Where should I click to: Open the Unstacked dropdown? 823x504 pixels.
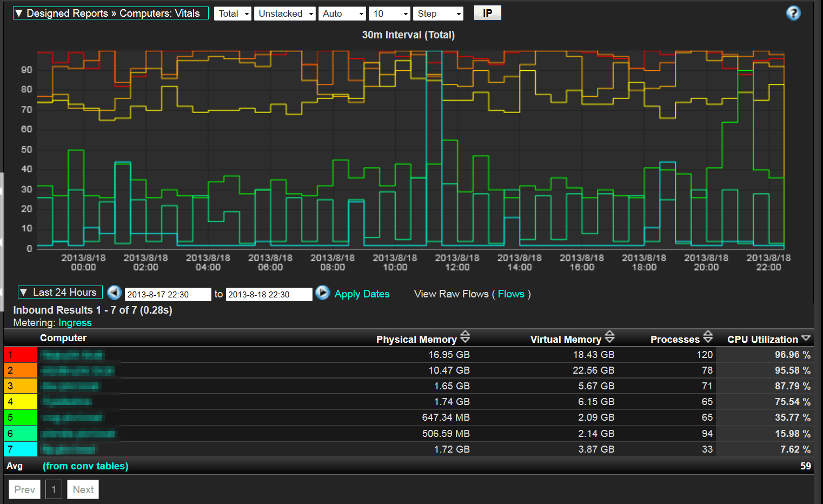[x=285, y=14]
